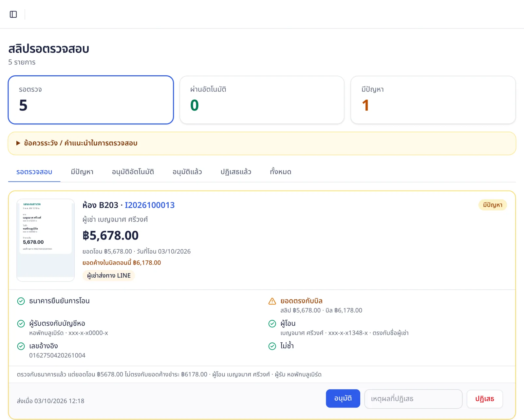Image resolution: width=524 pixels, height=420 pixels.
Task: Click the ผู้เช่า เบญจมาศ ศรีวงศ์ tenant name
Action: (115, 220)
